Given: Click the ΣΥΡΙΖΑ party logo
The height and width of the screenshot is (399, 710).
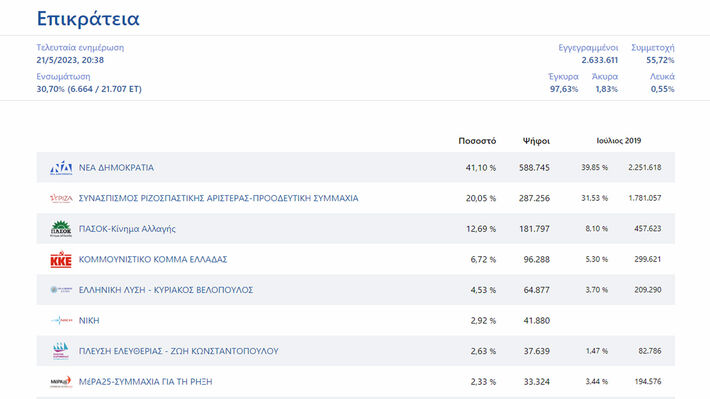Looking at the screenshot, I should [x=61, y=198].
